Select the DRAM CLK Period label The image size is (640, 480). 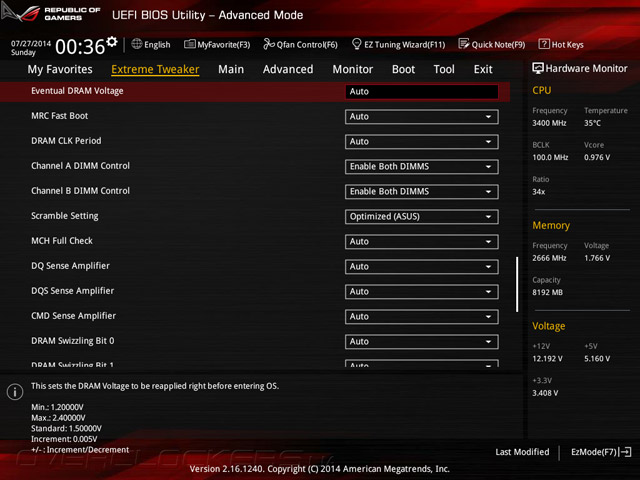tap(66, 141)
